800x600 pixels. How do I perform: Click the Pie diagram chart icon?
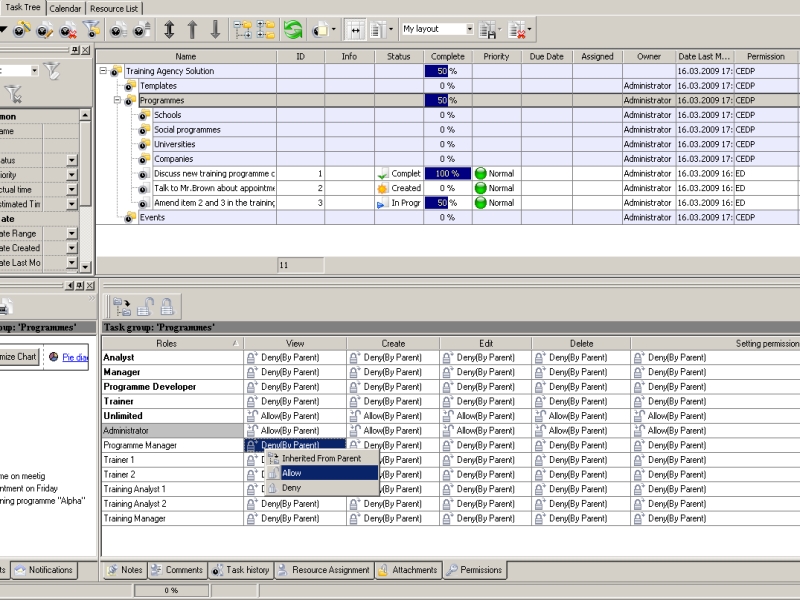(x=54, y=357)
